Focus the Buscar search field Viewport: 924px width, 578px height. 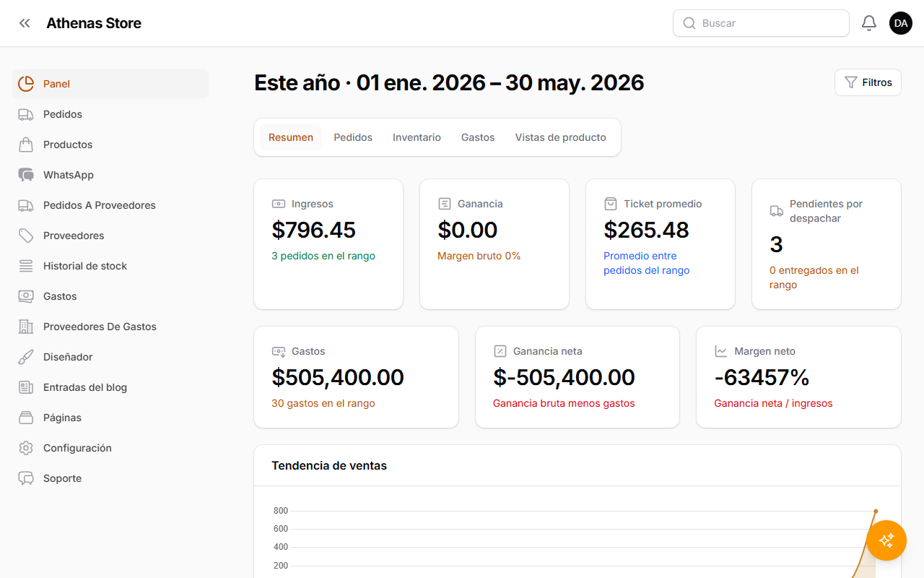tap(761, 23)
